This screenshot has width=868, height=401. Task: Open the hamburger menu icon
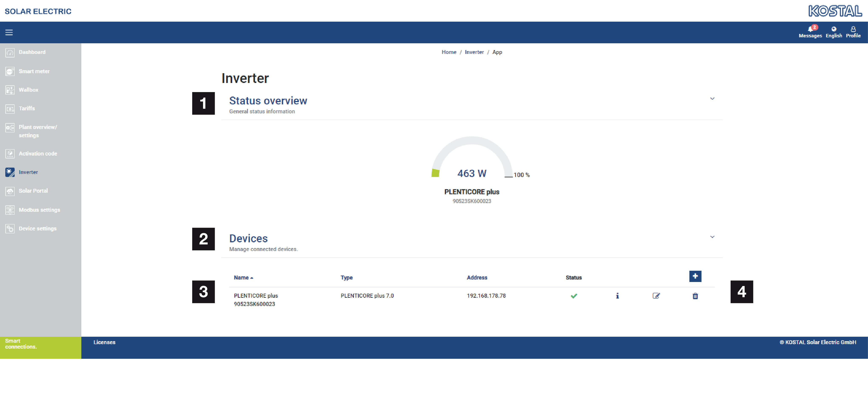point(9,32)
